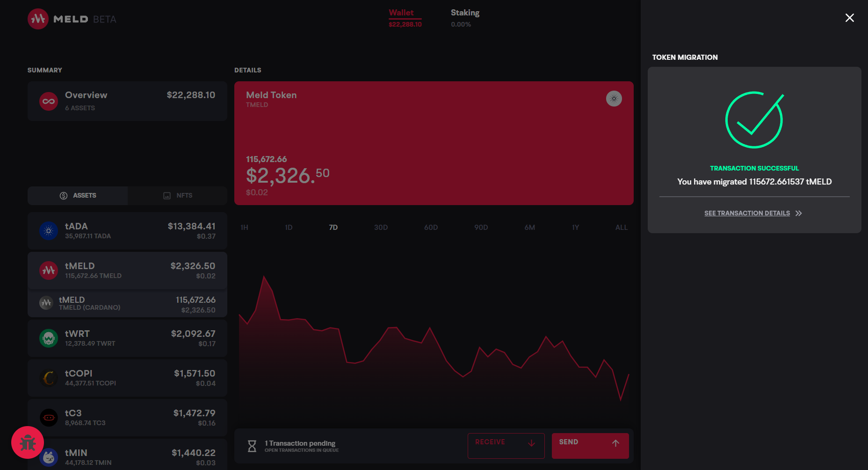Viewport: 868px width, 470px height.
Task: Set chart range to 6M
Action: pyautogui.click(x=529, y=228)
